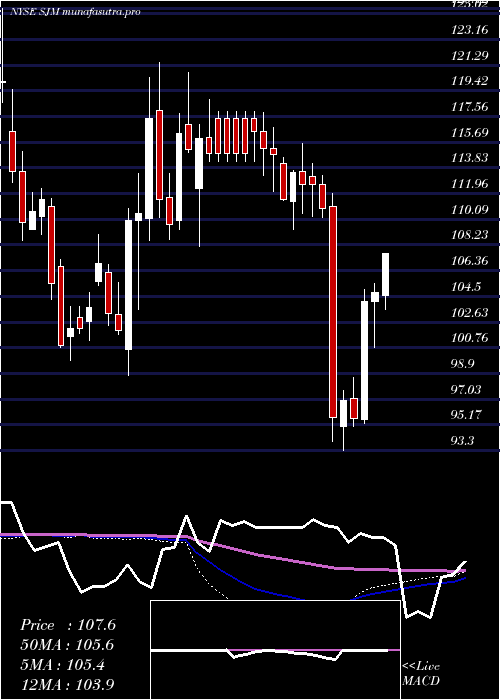Screen dimensions: 500x700
Task: Click the 97.03 price axis label
Action: click(467, 390)
